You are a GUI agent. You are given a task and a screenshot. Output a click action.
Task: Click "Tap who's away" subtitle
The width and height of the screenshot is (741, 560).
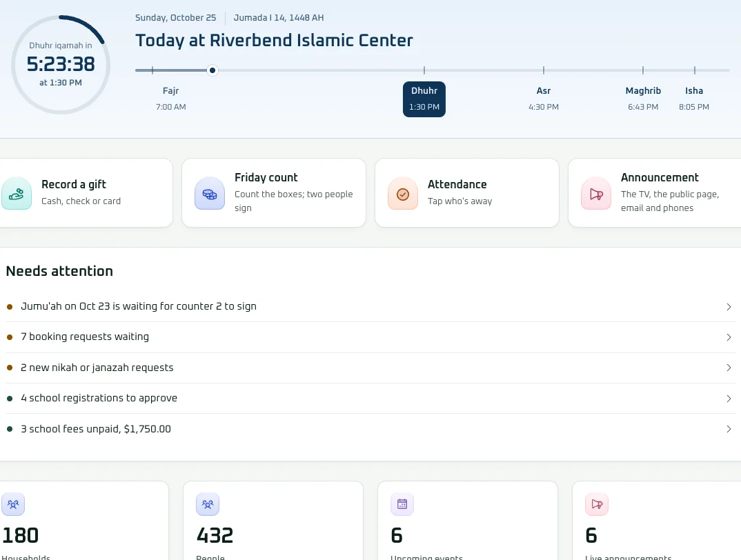pyautogui.click(x=460, y=201)
